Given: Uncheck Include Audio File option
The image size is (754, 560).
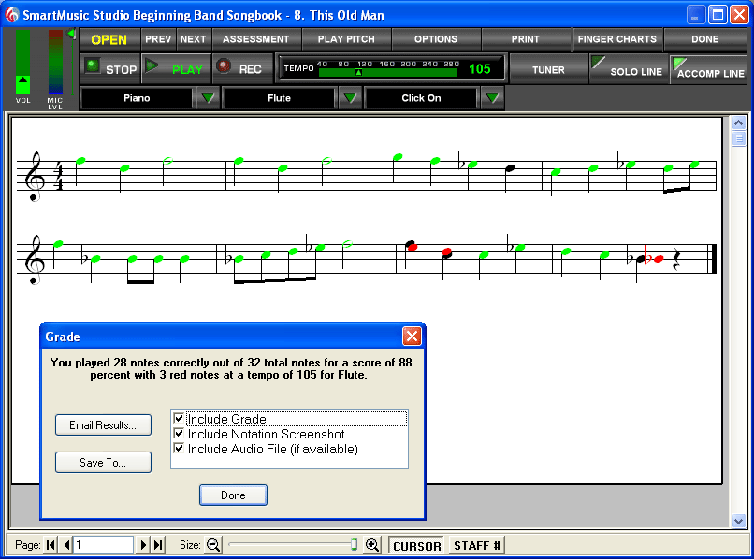Looking at the screenshot, I should pos(179,449).
